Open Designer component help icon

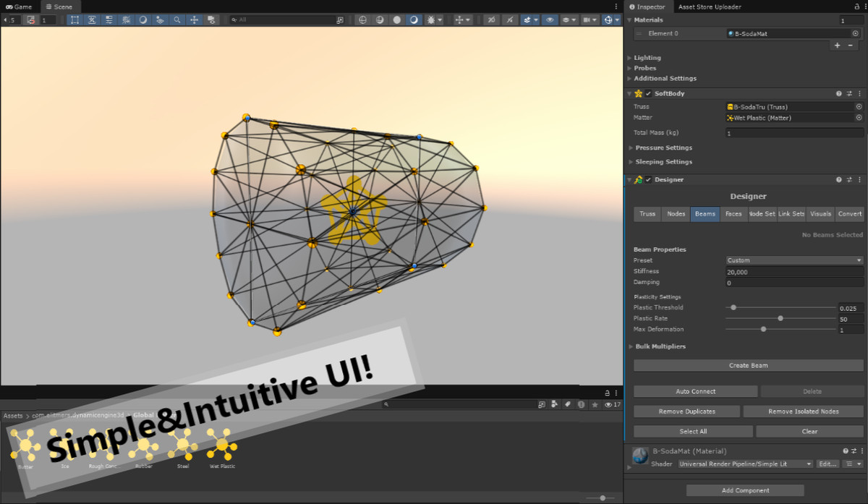pos(839,179)
